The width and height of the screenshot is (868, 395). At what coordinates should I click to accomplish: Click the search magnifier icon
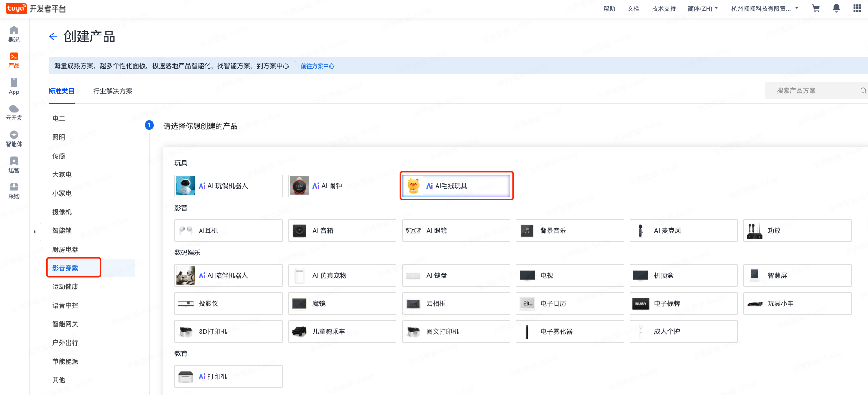click(863, 91)
